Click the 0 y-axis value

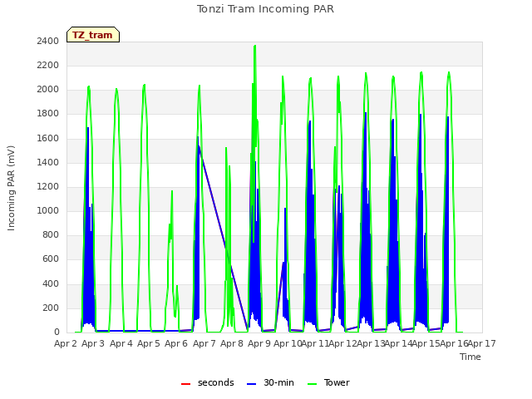[x=57, y=332]
